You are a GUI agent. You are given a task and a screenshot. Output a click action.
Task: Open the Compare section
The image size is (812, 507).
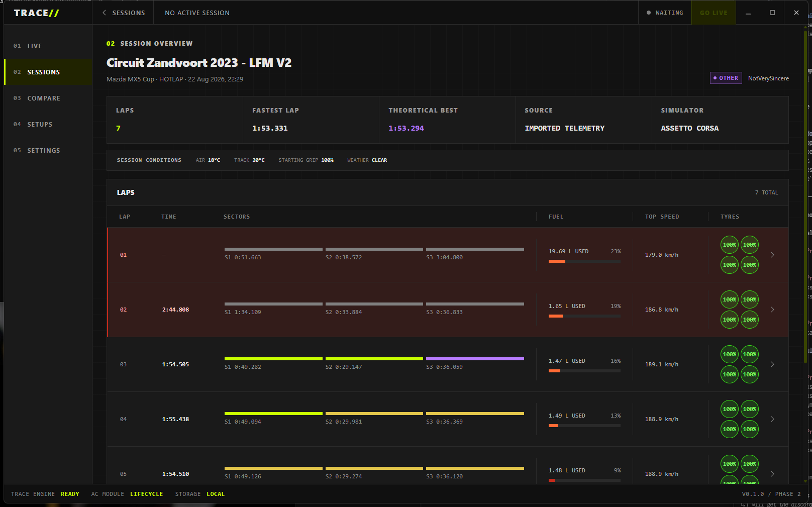point(48,98)
